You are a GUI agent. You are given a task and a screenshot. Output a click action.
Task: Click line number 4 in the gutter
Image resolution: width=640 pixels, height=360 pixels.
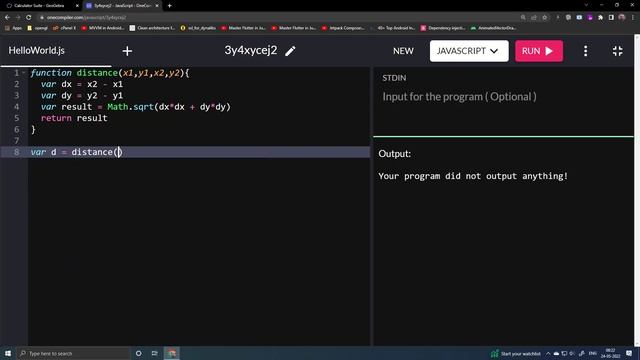pyautogui.click(x=16, y=107)
